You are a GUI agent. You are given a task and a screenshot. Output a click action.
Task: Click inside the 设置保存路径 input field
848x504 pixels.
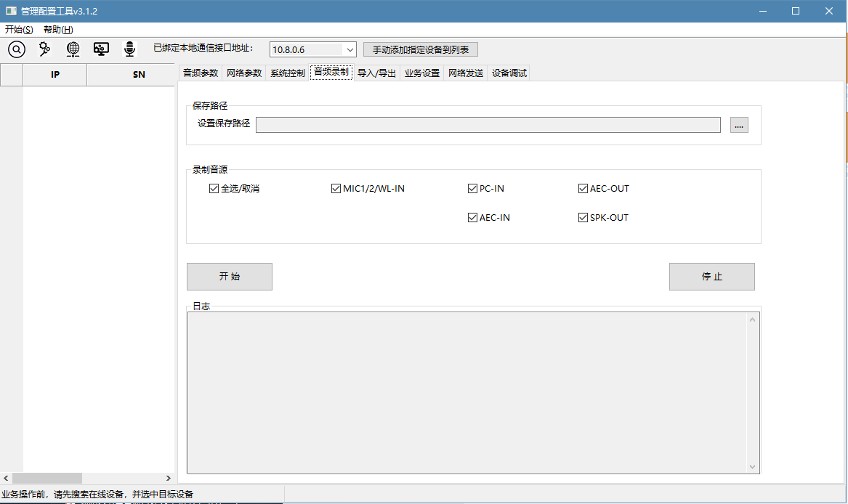click(x=487, y=124)
